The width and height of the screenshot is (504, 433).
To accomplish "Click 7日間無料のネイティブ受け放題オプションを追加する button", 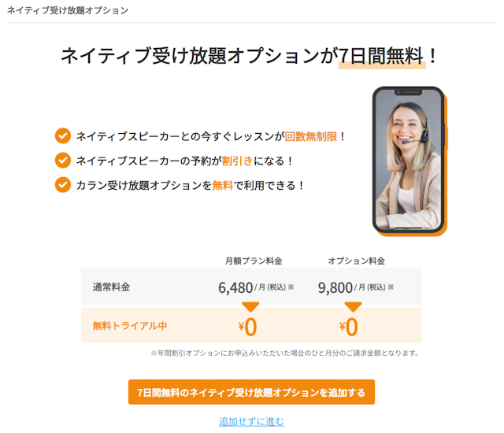I will (x=251, y=392).
